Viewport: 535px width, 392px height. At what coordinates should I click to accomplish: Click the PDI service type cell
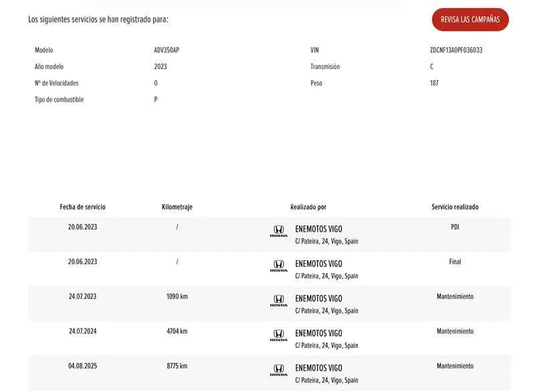(455, 227)
